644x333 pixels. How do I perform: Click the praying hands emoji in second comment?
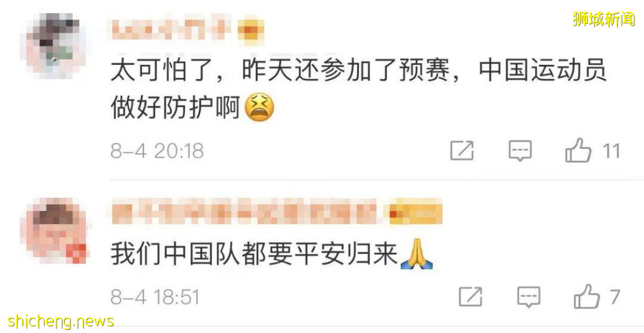coord(416,254)
